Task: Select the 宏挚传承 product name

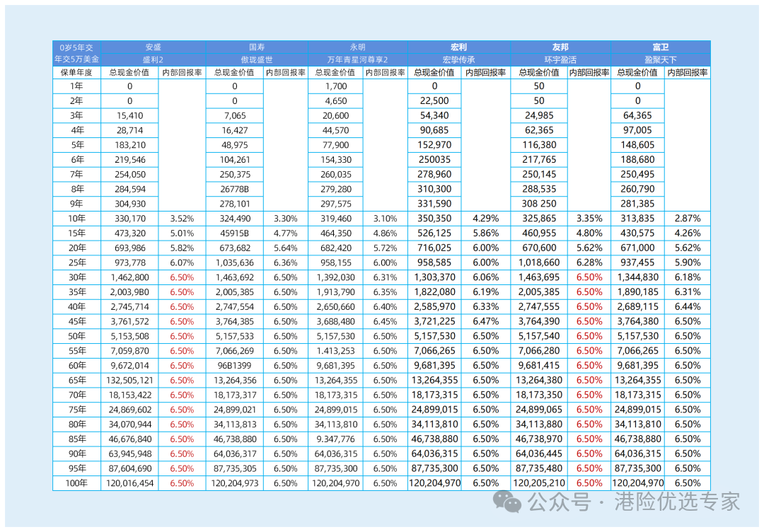Action: [x=458, y=60]
